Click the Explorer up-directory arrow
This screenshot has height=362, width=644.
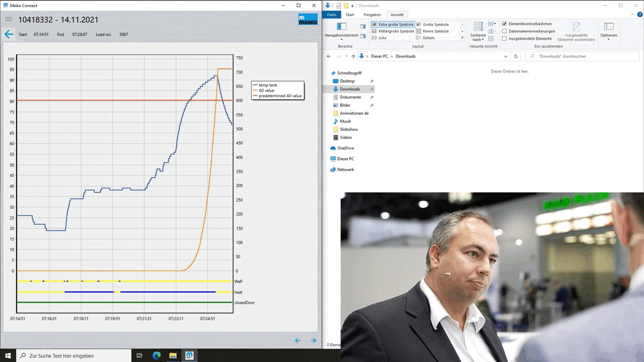point(353,56)
